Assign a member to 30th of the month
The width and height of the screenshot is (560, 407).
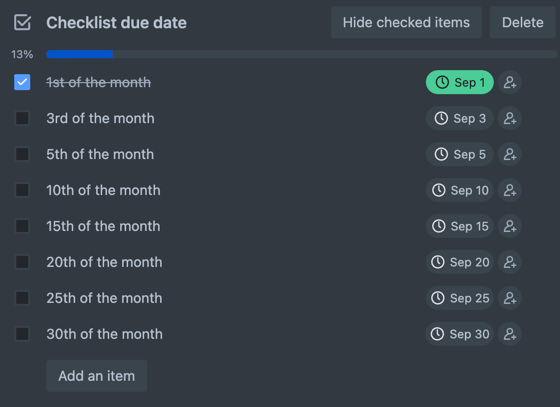pos(510,334)
